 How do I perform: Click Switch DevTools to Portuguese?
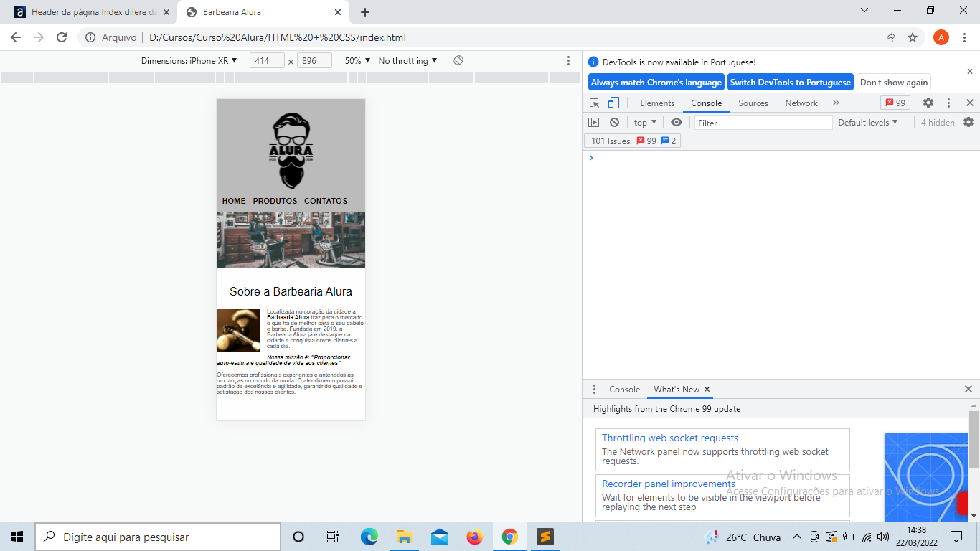[791, 83]
